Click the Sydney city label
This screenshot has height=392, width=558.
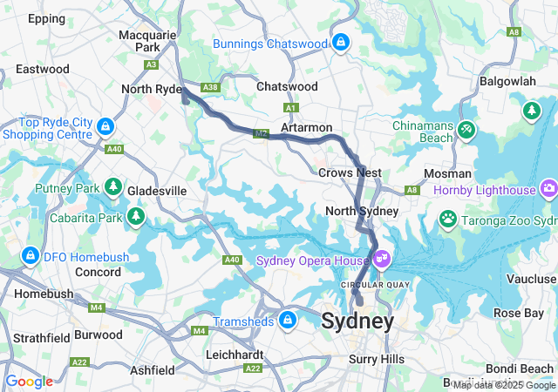click(357, 322)
